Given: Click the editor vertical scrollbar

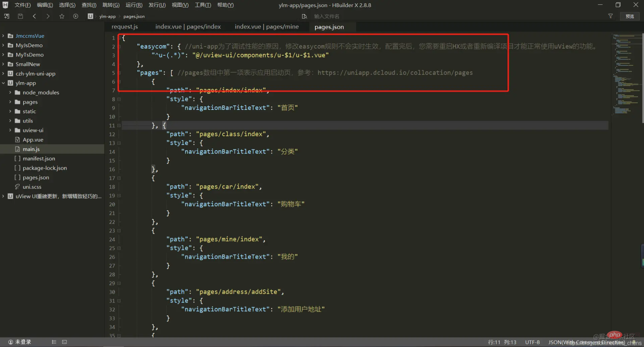Looking at the screenshot, I should pyautogui.click(x=643, y=78).
